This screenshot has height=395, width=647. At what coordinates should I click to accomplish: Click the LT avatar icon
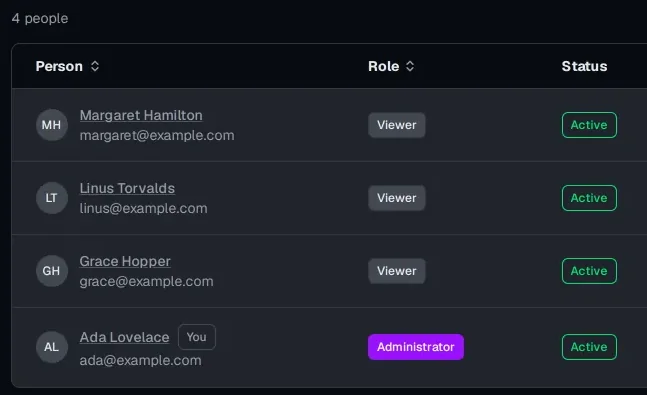52,198
